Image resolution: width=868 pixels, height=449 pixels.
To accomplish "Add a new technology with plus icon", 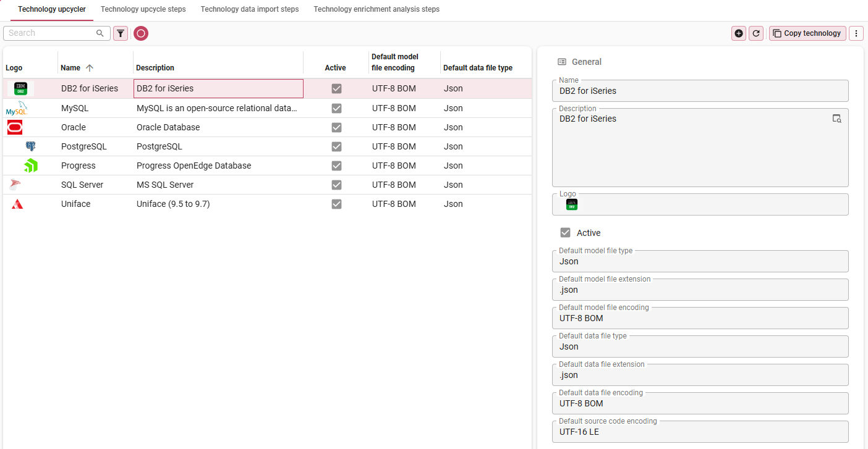I will coord(738,33).
